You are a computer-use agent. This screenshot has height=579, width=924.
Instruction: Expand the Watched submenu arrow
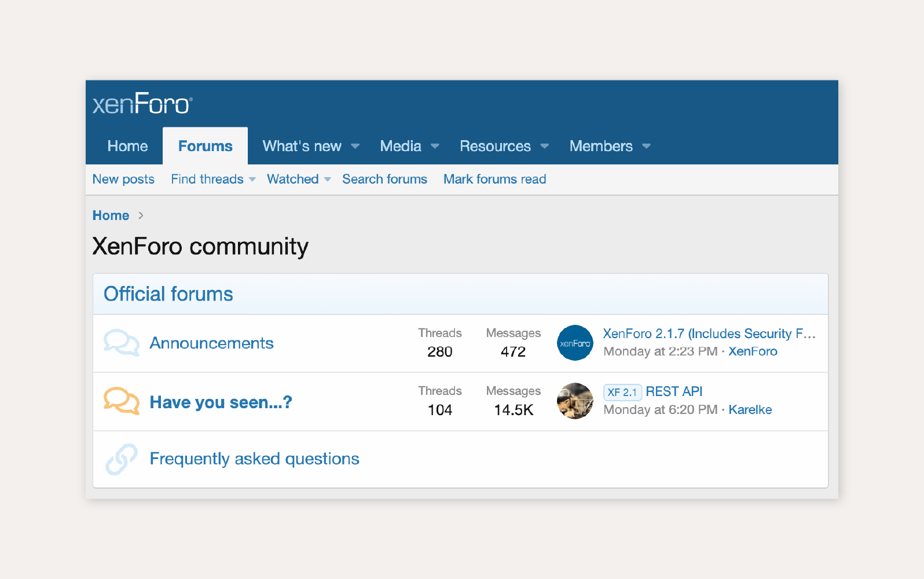pos(328,179)
